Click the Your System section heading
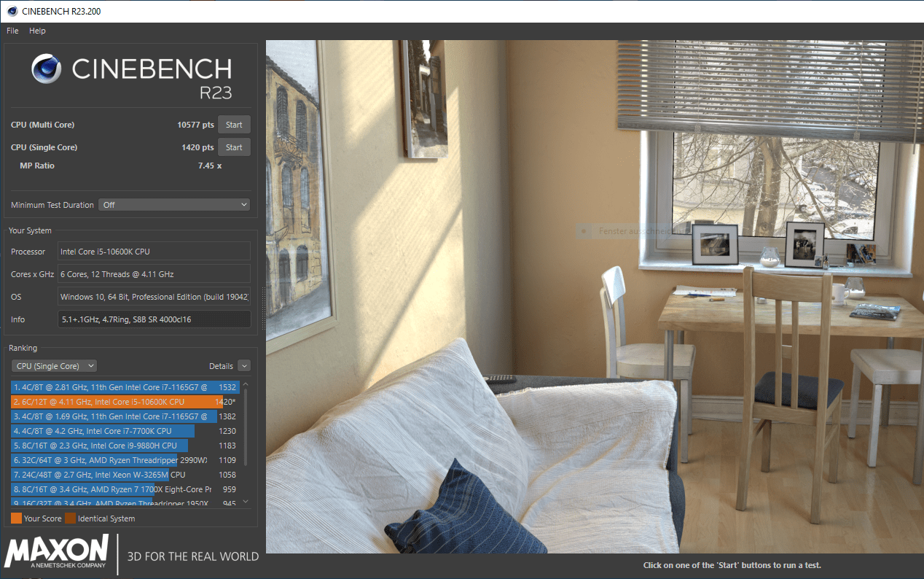The width and height of the screenshot is (924, 579). (30, 230)
